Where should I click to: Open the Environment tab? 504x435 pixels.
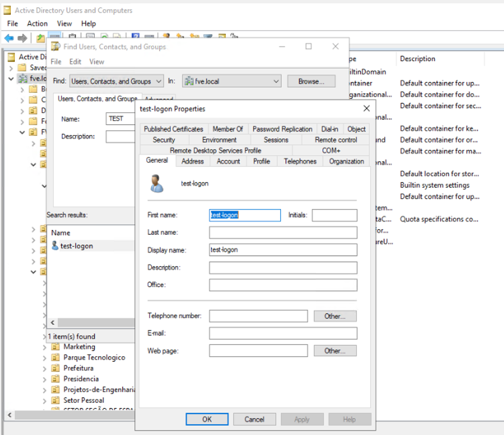pyautogui.click(x=219, y=140)
